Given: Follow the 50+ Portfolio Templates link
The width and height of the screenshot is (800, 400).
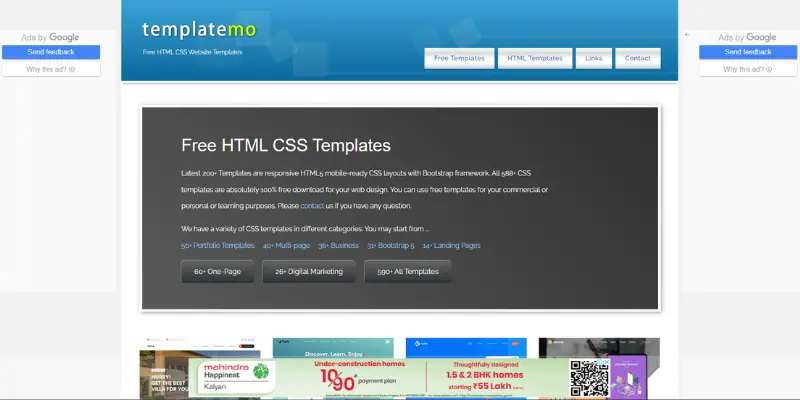Looking at the screenshot, I should point(217,245).
